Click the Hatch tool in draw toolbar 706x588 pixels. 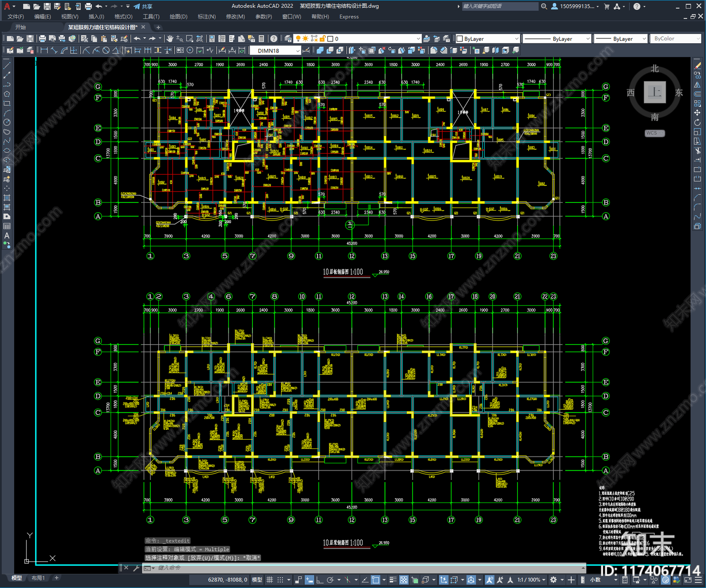pyautogui.click(x=7, y=198)
